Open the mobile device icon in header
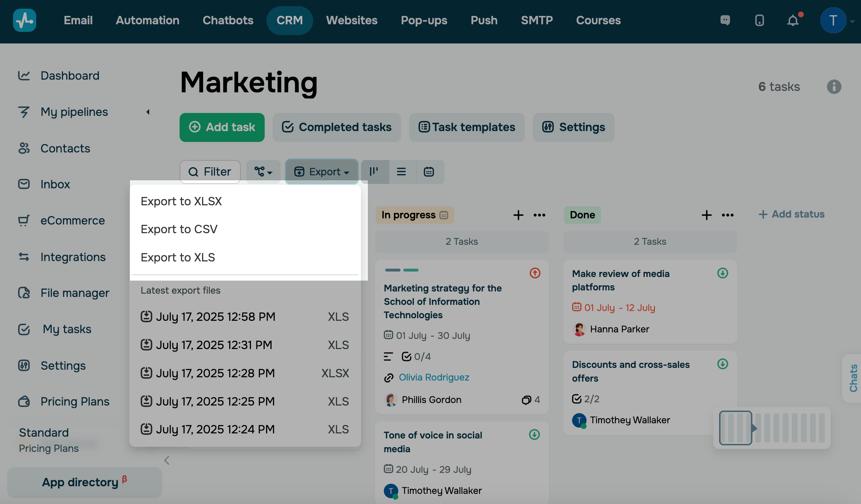The image size is (861, 504). point(759,21)
